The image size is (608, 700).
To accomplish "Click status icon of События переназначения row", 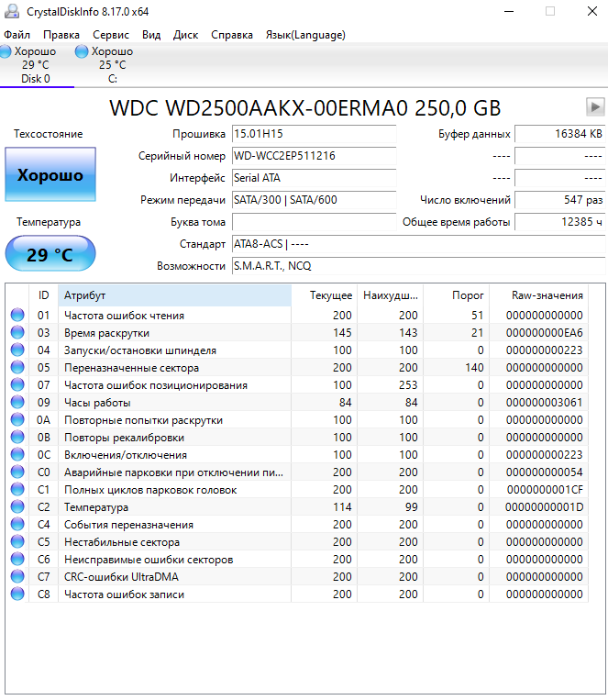I will point(17,524).
